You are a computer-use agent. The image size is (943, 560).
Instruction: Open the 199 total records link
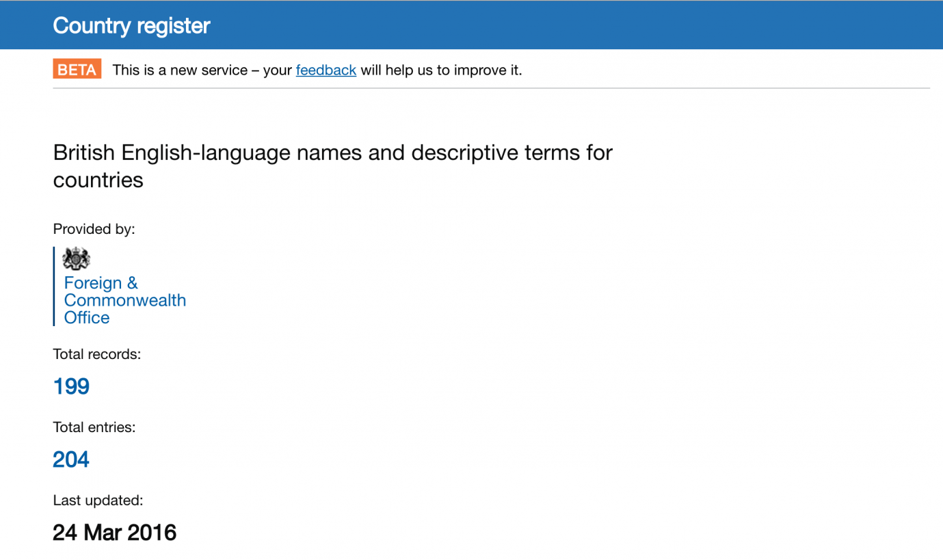pos(71,386)
